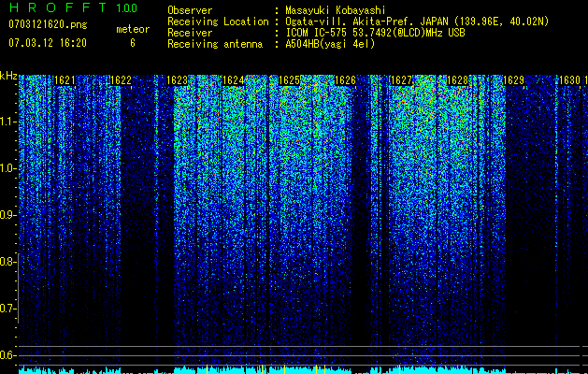Click the 1630 time marker
This screenshot has width=588, height=374.
pyautogui.click(x=570, y=80)
